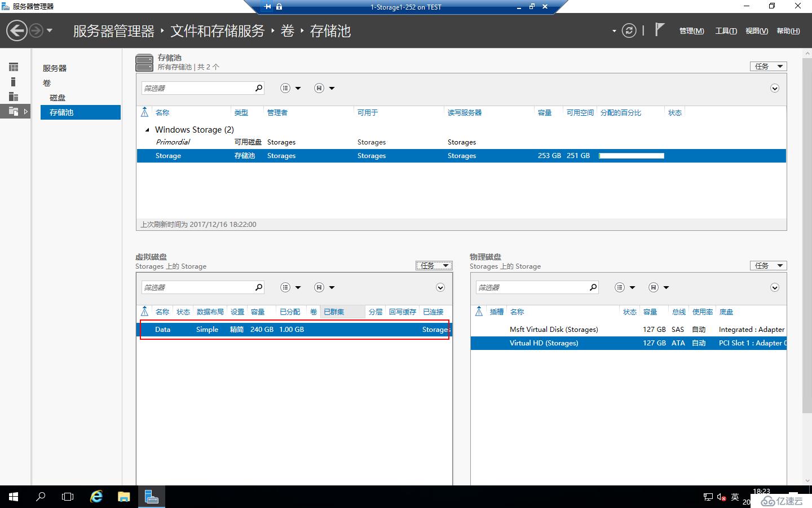Select local server icon in left sidebar

click(x=14, y=82)
